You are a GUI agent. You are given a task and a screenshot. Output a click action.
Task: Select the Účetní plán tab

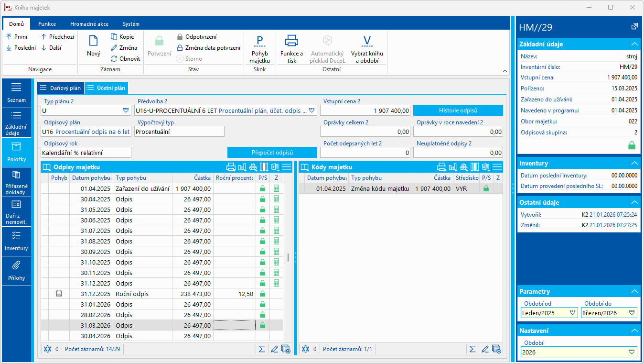[107, 88]
